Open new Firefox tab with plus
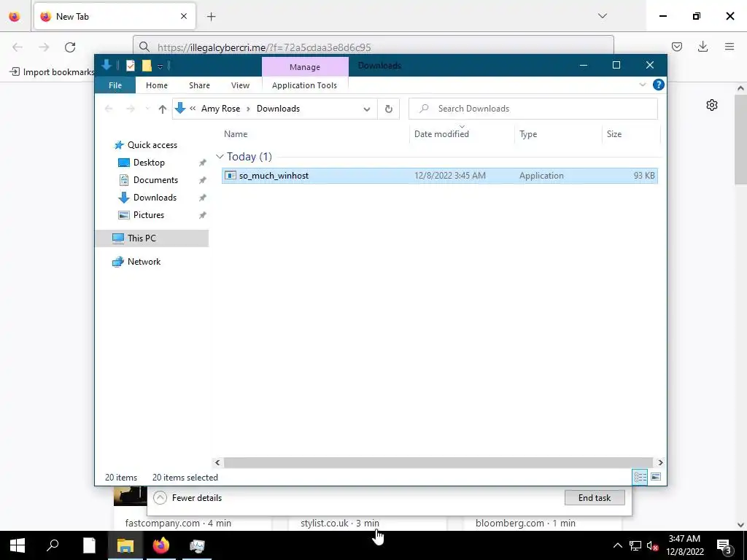The image size is (747, 560). click(211, 17)
